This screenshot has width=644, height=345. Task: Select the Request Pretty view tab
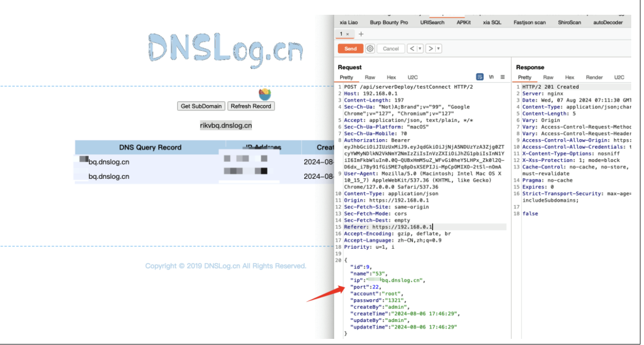click(x=346, y=77)
